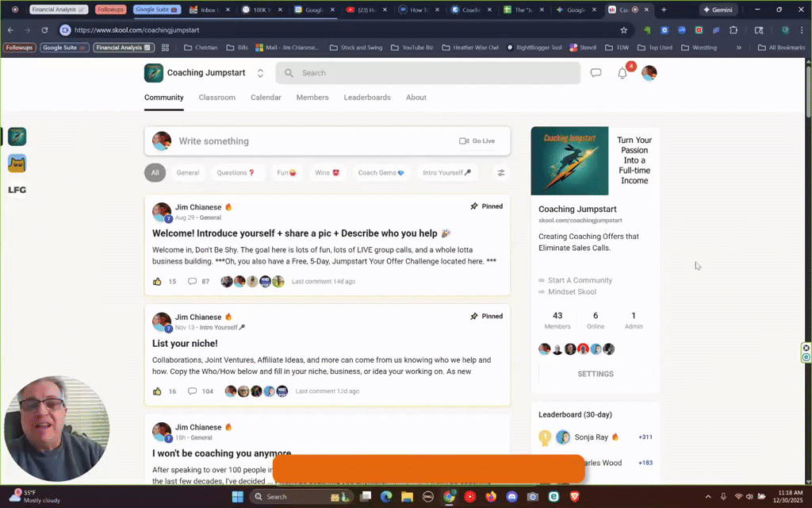Like the Welcome Introduce yourself post
Screen dimensions: 812x508
pyautogui.click(x=157, y=282)
